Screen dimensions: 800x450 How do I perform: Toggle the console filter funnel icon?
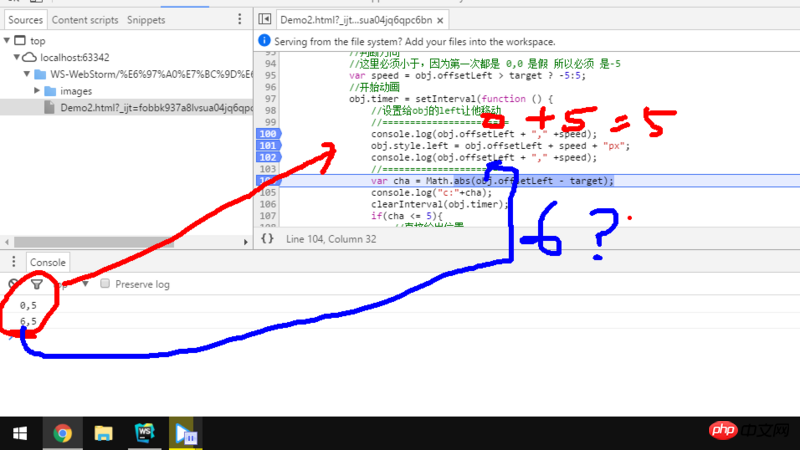point(37,284)
